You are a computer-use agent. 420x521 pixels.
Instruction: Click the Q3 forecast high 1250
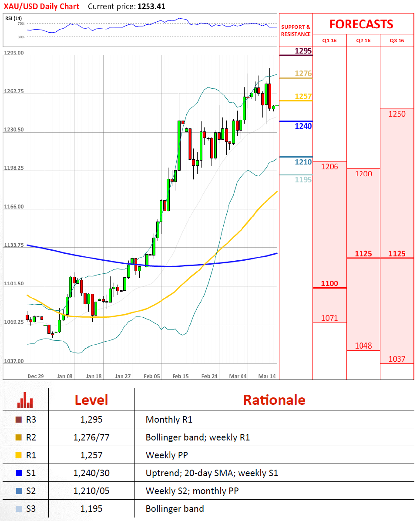click(397, 114)
